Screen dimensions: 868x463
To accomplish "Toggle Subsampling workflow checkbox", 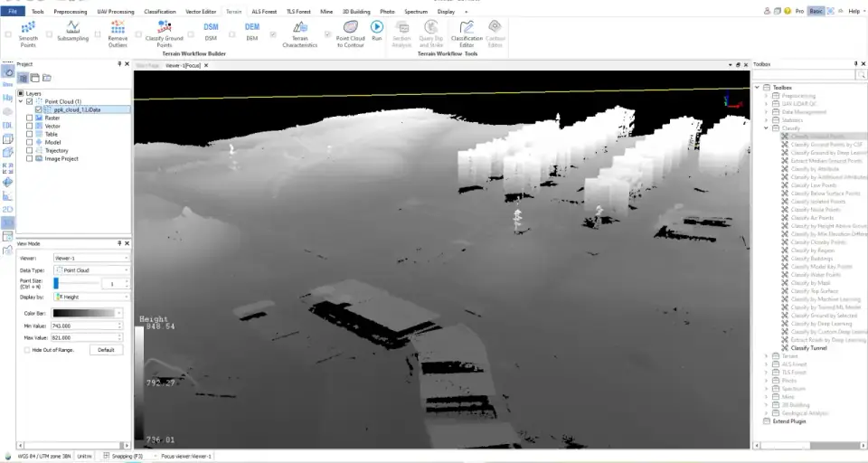I will (x=49, y=34).
